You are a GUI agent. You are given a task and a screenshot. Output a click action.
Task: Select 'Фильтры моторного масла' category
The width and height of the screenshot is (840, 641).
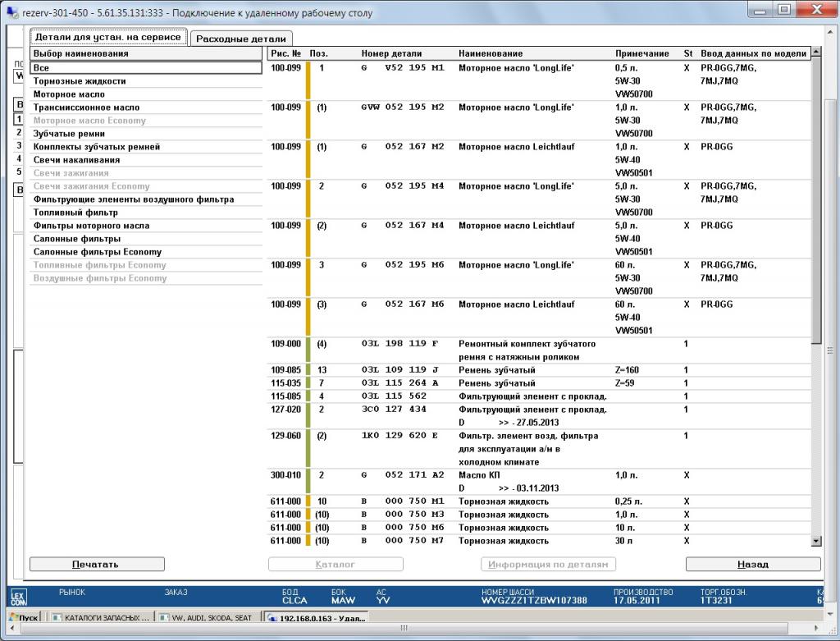click(146, 226)
